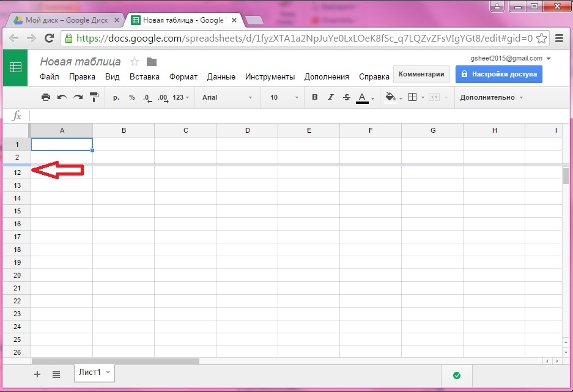Close the Новая таблица browser tab
The image size is (573, 392).
[234, 20]
